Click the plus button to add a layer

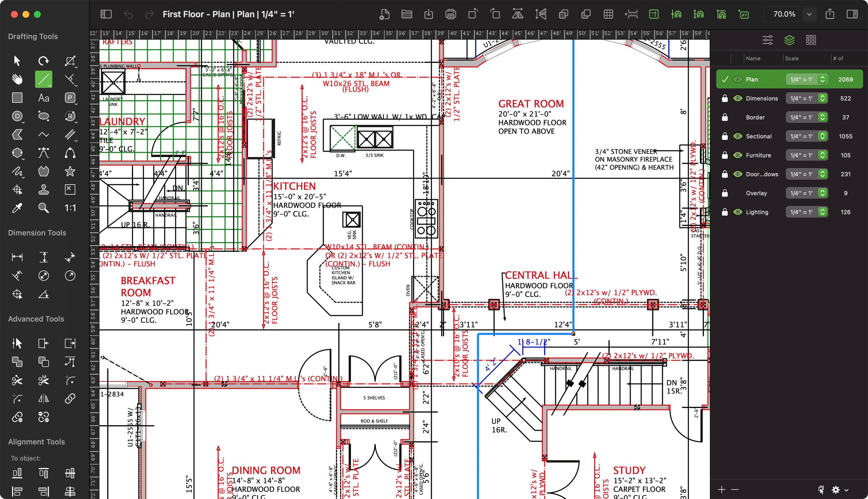(721, 490)
